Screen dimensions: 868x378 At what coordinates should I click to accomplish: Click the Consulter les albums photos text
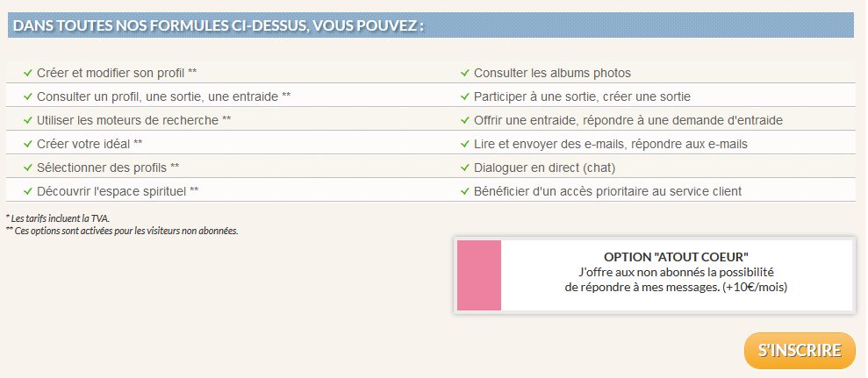point(552,73)
